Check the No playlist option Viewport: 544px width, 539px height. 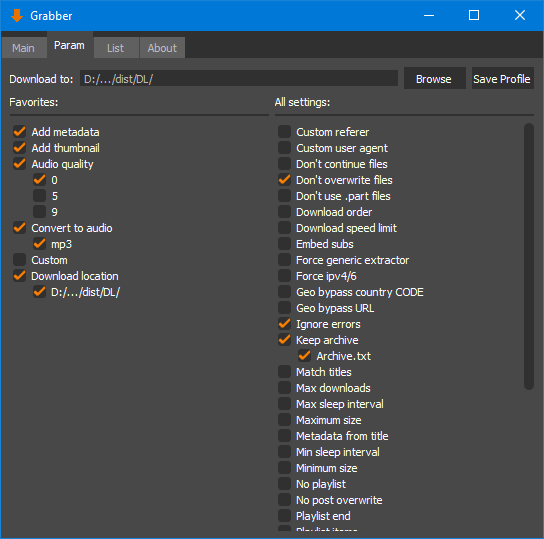284,484
